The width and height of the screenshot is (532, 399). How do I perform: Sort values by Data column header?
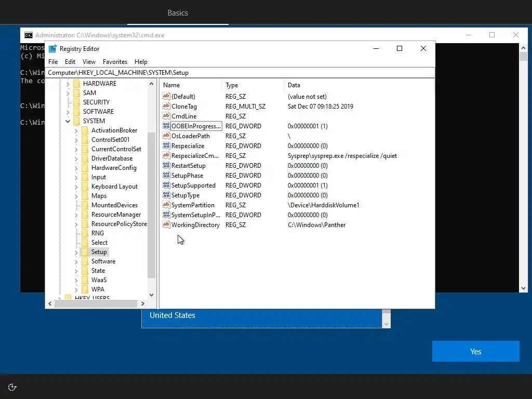coord(359,85)
